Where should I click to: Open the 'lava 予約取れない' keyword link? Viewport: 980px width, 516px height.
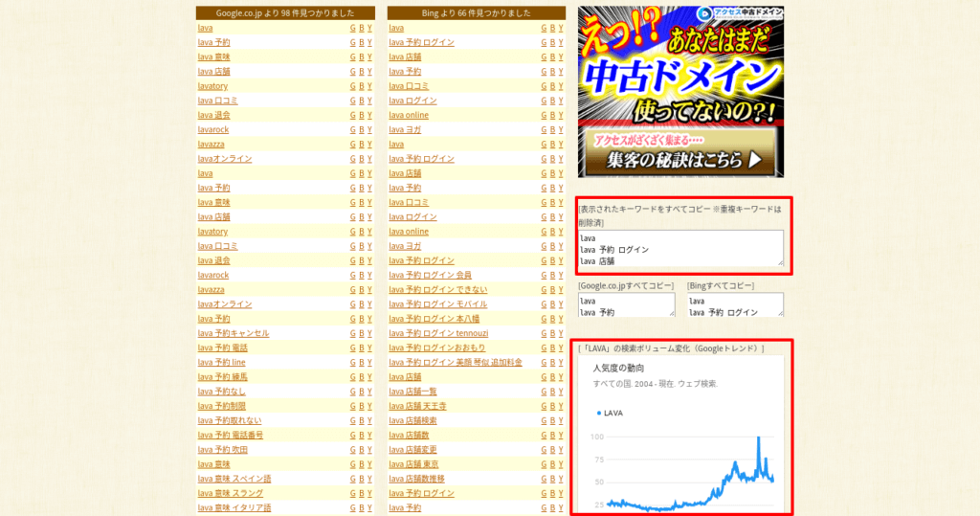(x=230, y=420)
